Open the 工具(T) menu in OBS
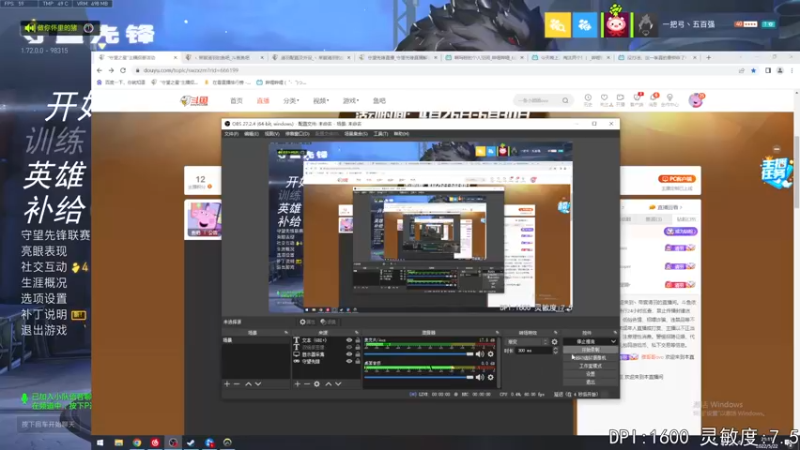The width and height of the screenshot is (800, 450). click(381, 134)
